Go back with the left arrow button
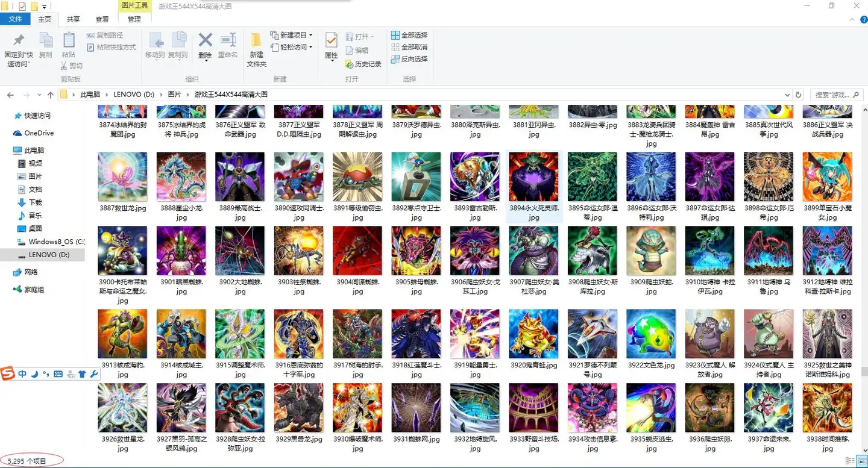 (10, 95)
